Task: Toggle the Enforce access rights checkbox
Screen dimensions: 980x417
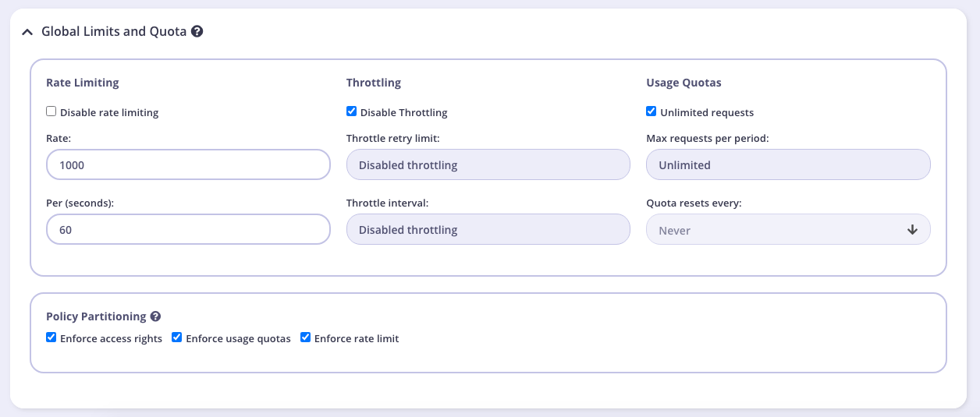Action: 51,337
